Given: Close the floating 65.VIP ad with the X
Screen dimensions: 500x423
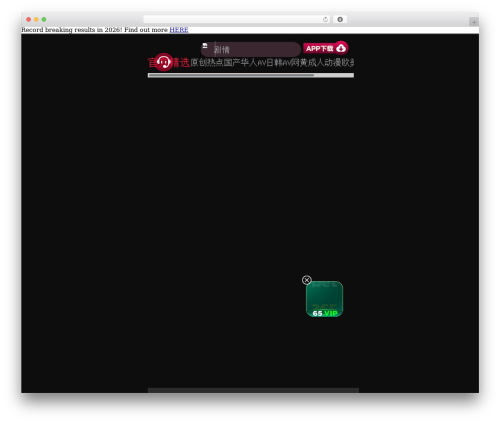Looking at the screenshot, I should click(307, 280).
